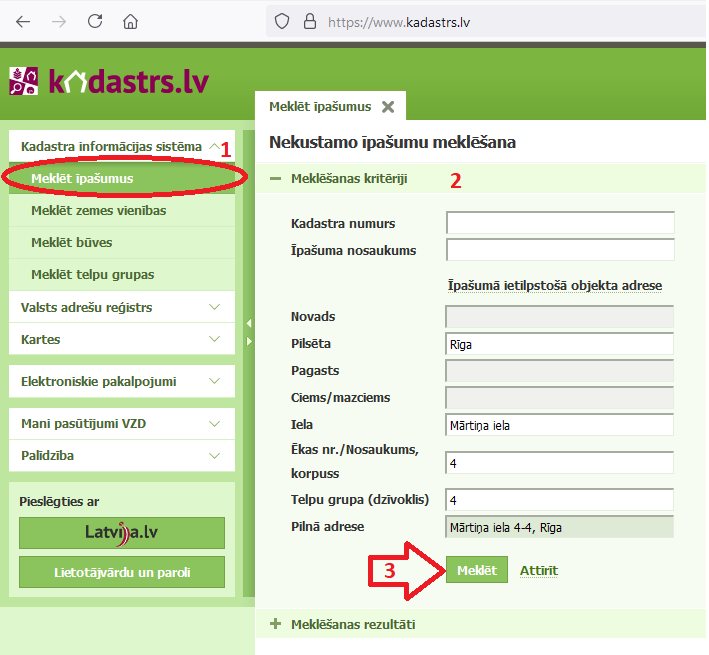This screenshot has width=709, height=655.
Task: Reload the page with refresh icon
Action: point(95,21)
